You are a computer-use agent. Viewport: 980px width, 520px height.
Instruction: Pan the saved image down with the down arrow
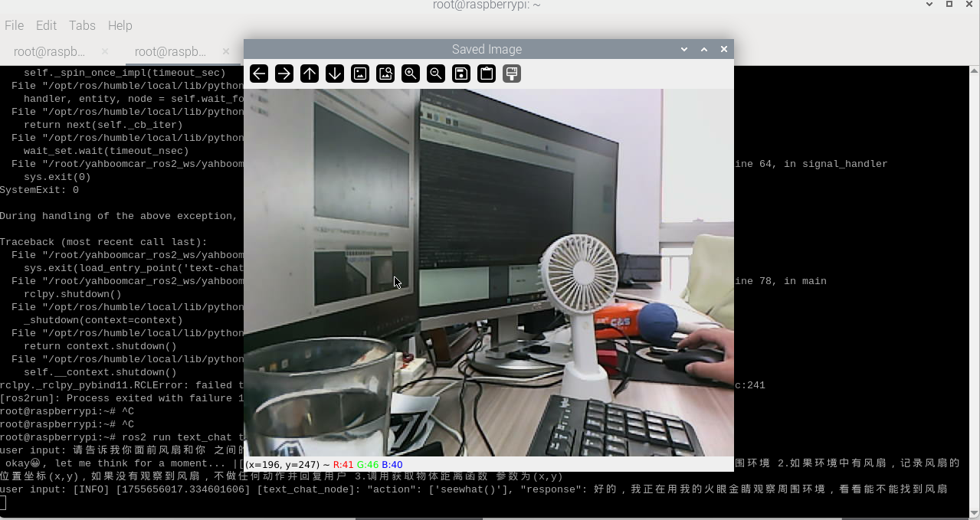click(335, 74)
